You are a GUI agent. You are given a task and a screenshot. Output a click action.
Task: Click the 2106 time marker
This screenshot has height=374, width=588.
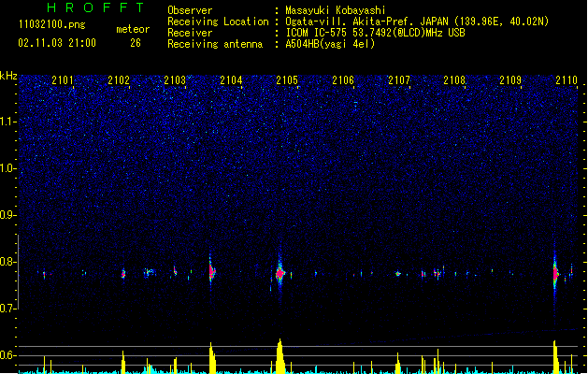tap(343, 80)
